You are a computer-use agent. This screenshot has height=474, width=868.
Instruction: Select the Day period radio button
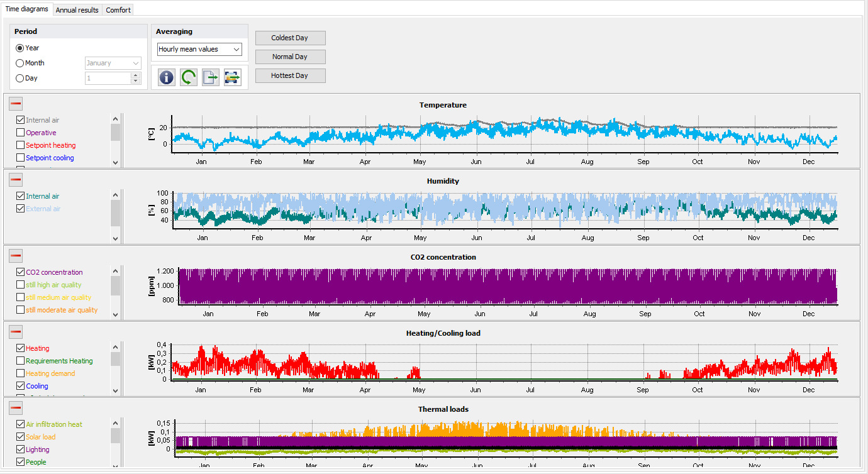click(20, 78)
